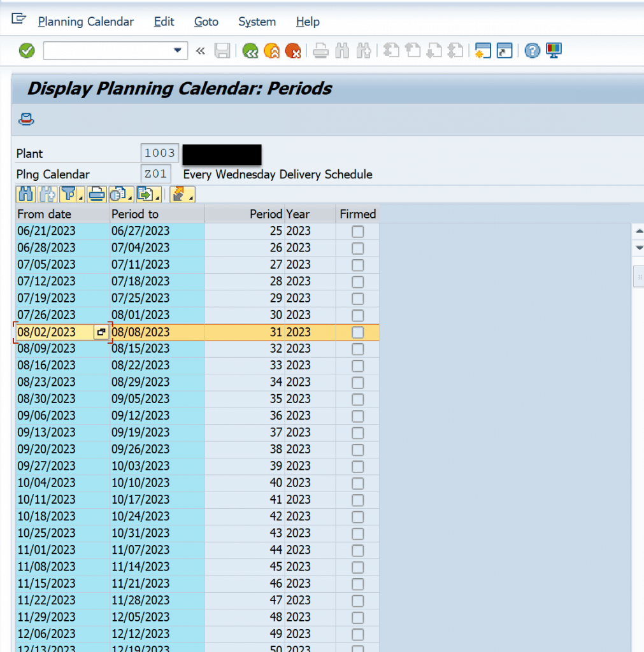Click the grid toolbar Find Next icon
This screenshot has width=644, height=652.
[x=47, y=194]
